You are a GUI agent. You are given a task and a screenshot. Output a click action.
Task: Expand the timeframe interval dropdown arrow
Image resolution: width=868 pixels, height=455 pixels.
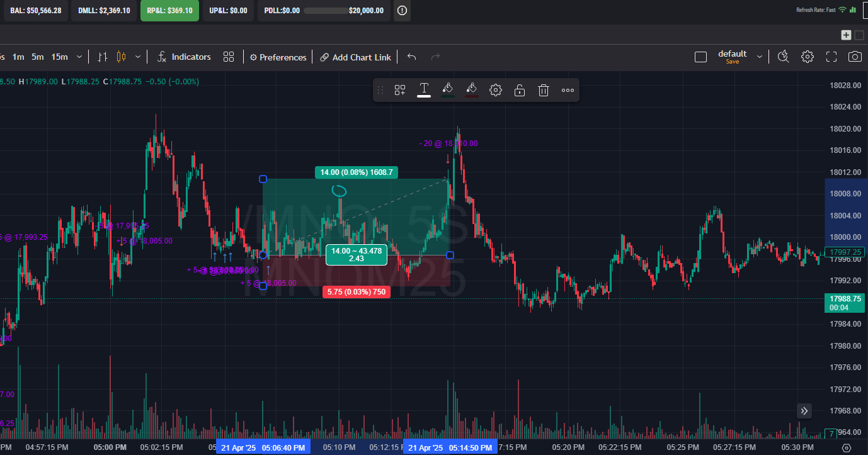pyautogui.click(x=79, y=57)
